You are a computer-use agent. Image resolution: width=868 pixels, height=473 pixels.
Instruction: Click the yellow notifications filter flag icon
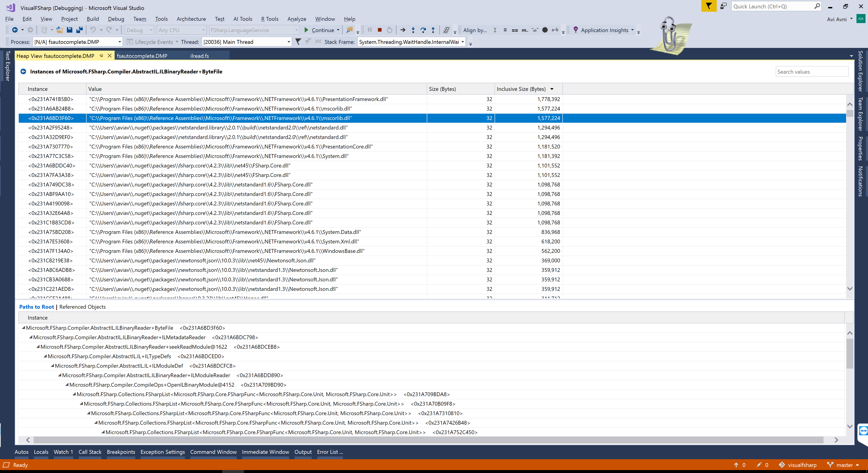[x=709, y=6]
